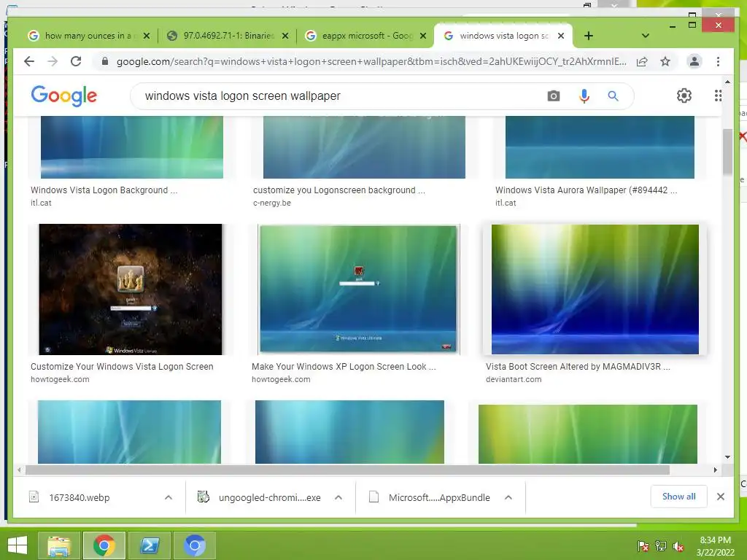Open Chromium taskbar icon

click(x=194, y=545)
